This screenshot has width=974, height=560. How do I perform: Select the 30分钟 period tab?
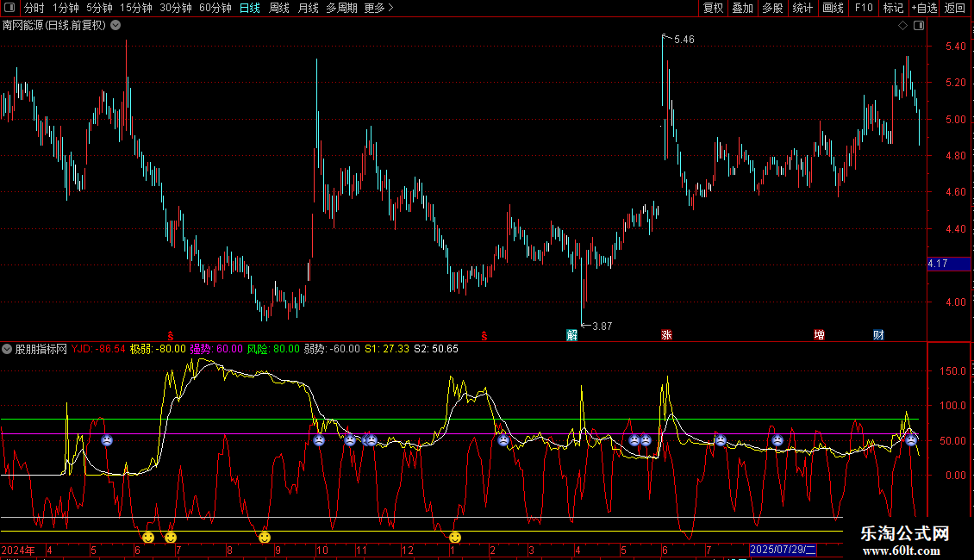pos(176,8)
